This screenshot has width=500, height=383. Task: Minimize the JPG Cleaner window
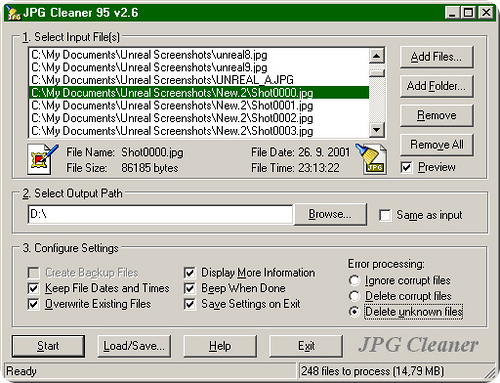[452, 13]
